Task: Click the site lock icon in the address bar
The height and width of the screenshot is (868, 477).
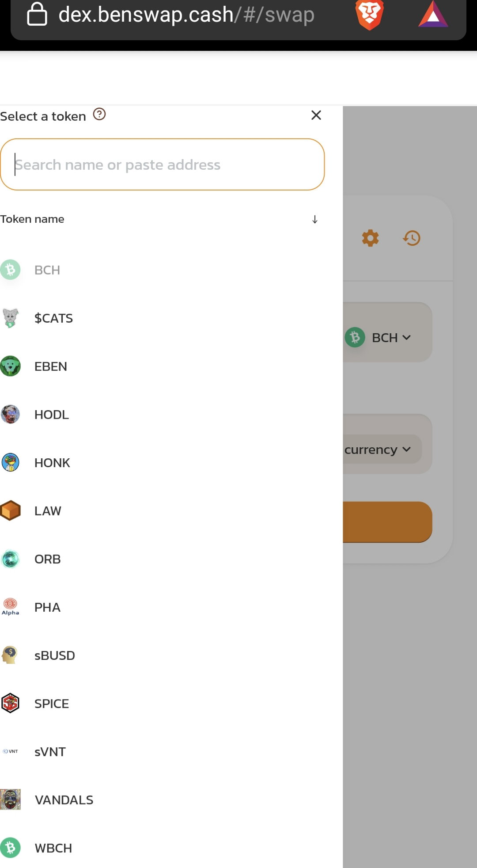Action: pyautogui.click(x=37, y=14)
